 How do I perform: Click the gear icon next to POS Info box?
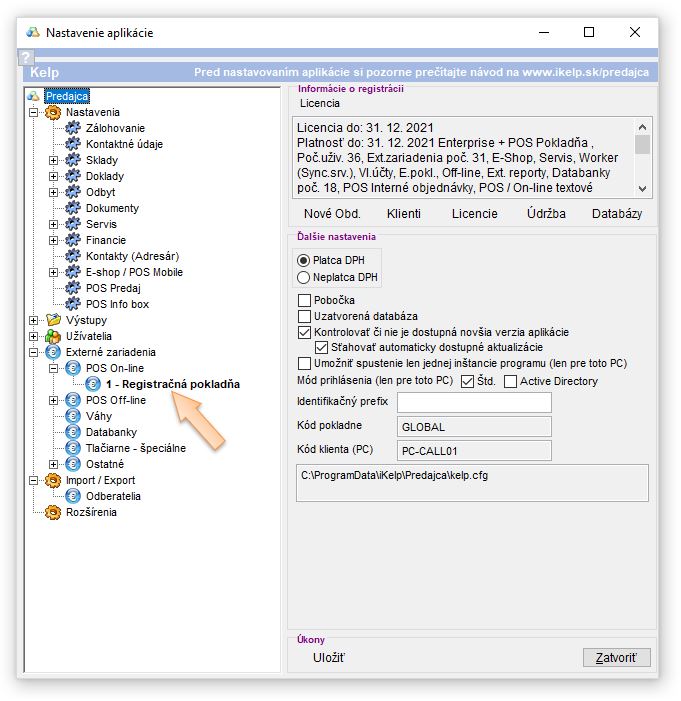(x=72, y=304)
